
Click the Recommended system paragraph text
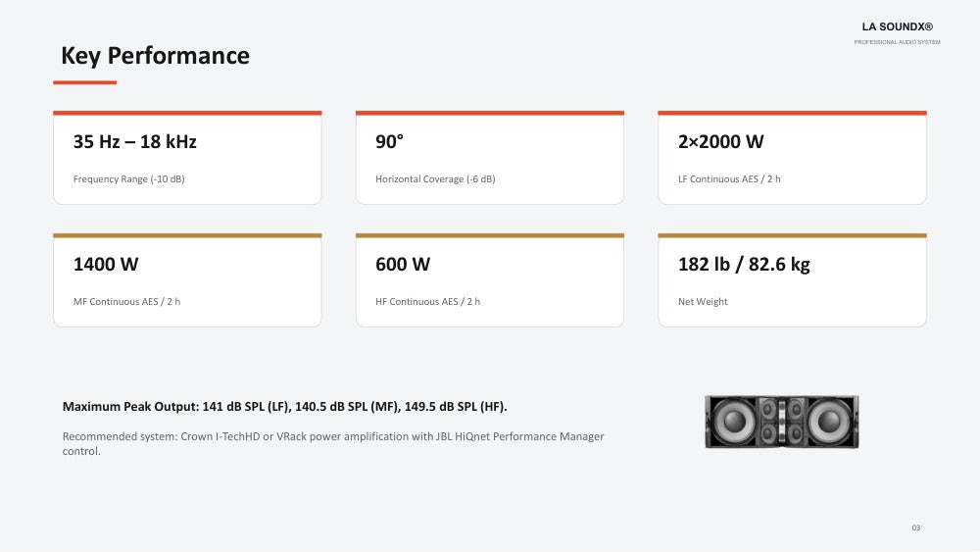(333, 443)
